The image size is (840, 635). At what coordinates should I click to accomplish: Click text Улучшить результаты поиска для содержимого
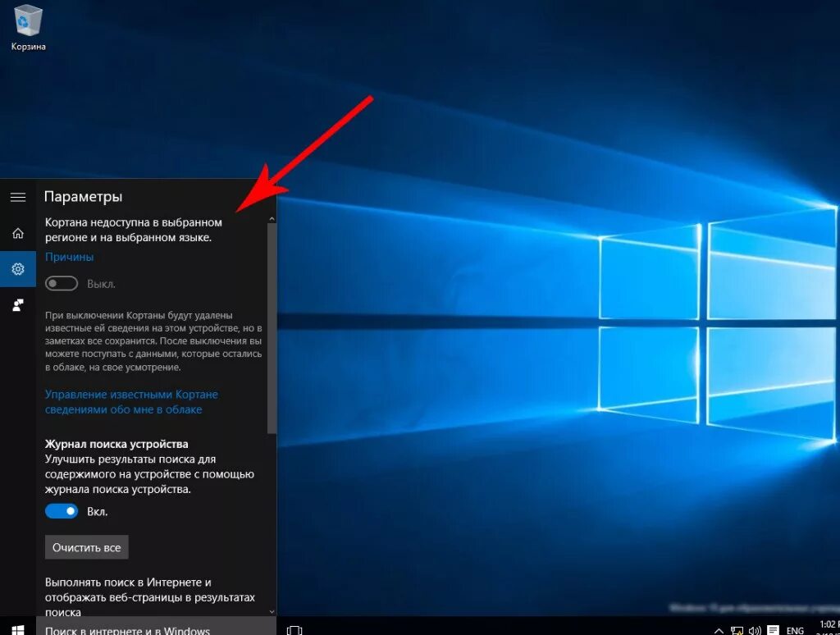tap(149, 474)
